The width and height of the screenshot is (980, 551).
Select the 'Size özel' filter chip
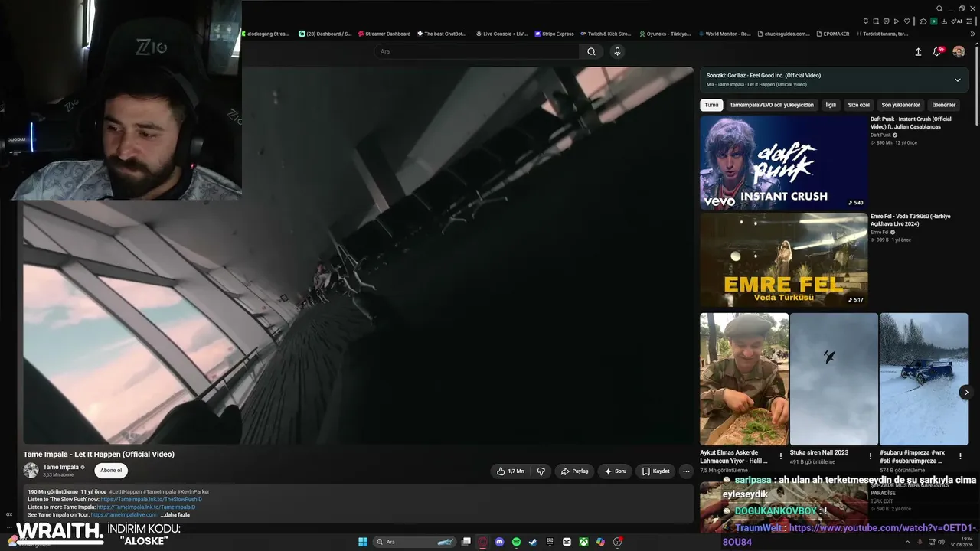click(859, 105)
